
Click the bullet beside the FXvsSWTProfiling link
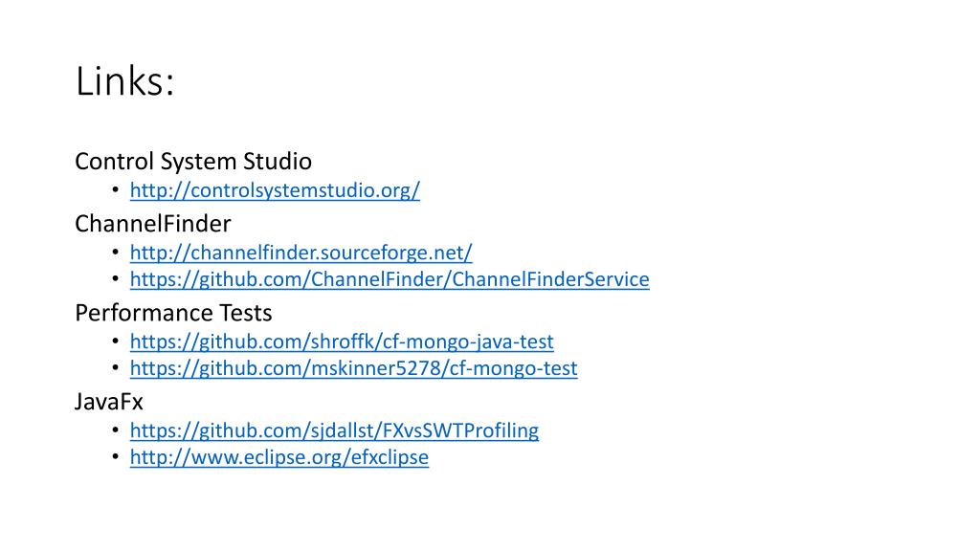tap(116, 430)
